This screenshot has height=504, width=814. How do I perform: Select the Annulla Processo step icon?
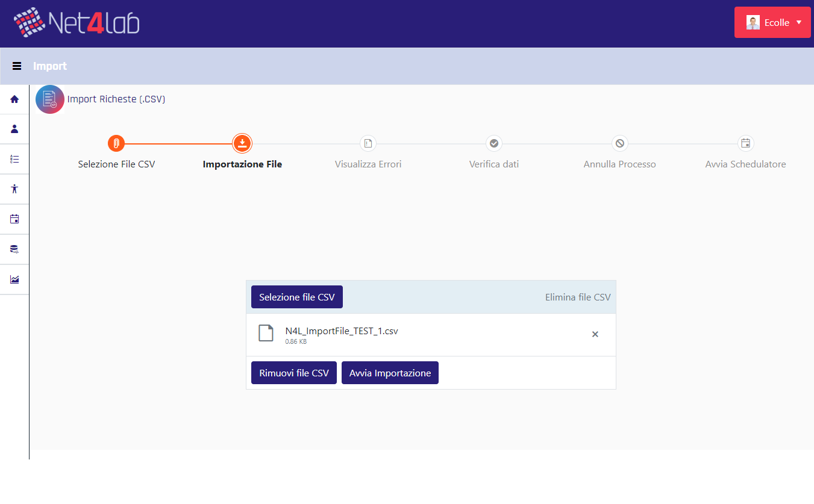click(x=619, y=143)
